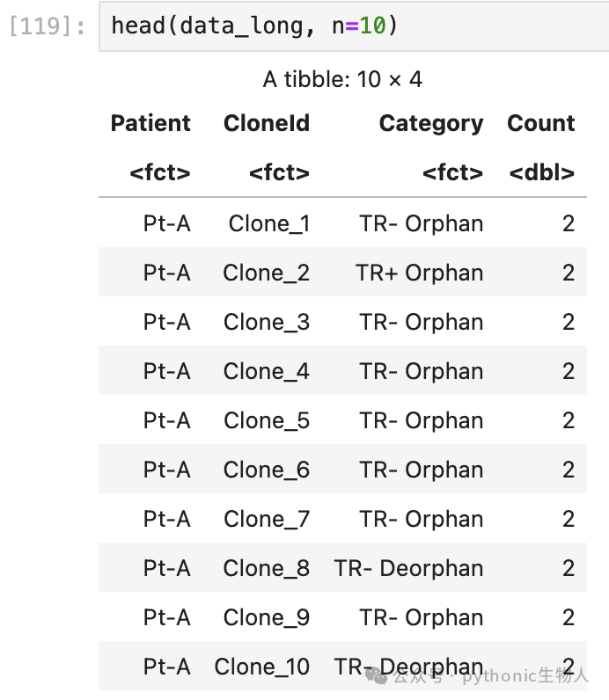Click the Category column header
The image size is (609, 700).
click(x=430, y=124)
